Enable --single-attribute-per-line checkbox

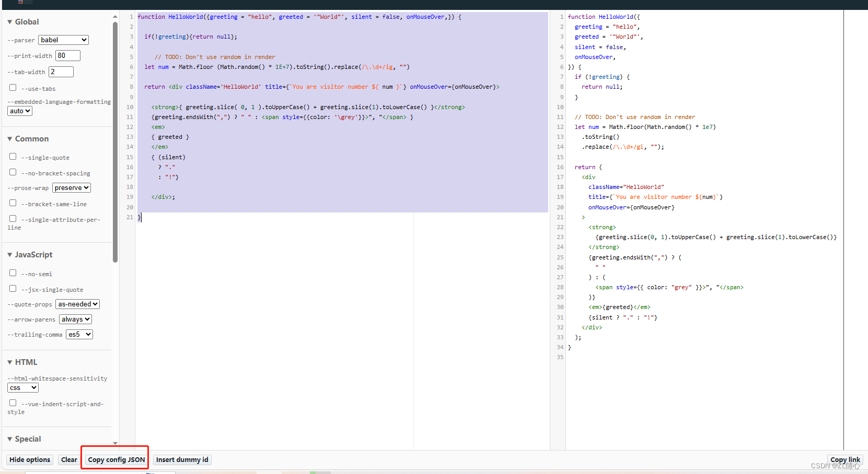tap(13, 219)
